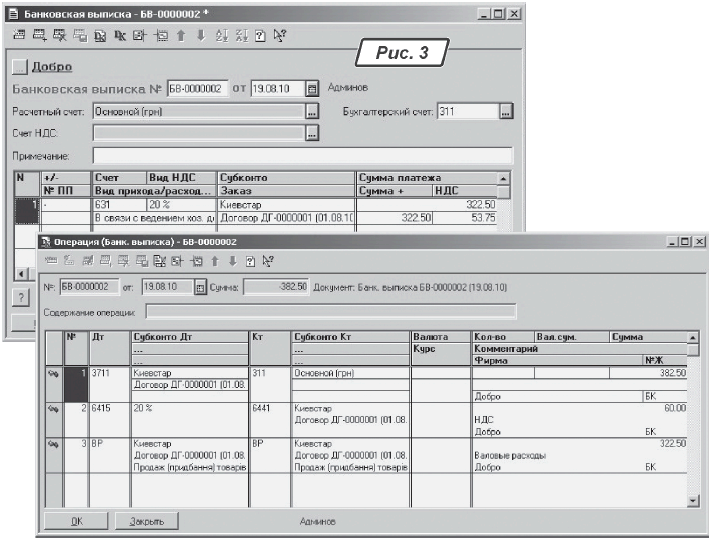The image size is (711, 539).
Task: Open calendar picker beside operation date field
Action: (x=200, y=289)
